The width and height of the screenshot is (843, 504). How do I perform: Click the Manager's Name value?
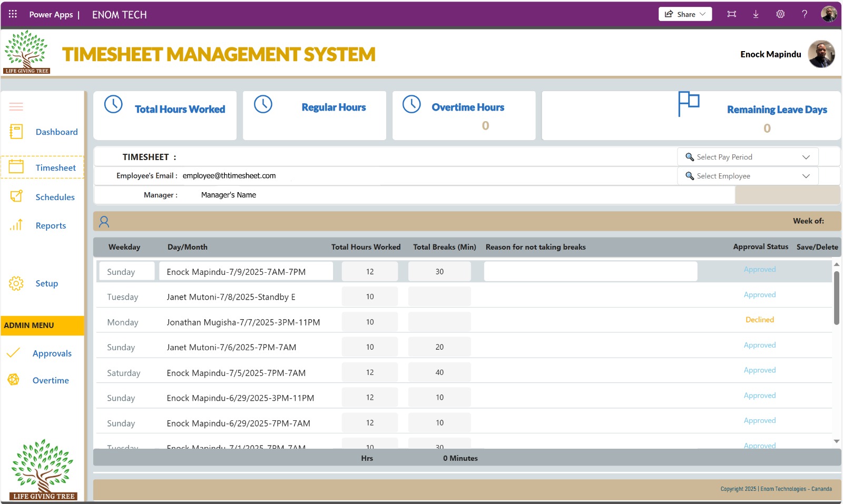[229, 195]
